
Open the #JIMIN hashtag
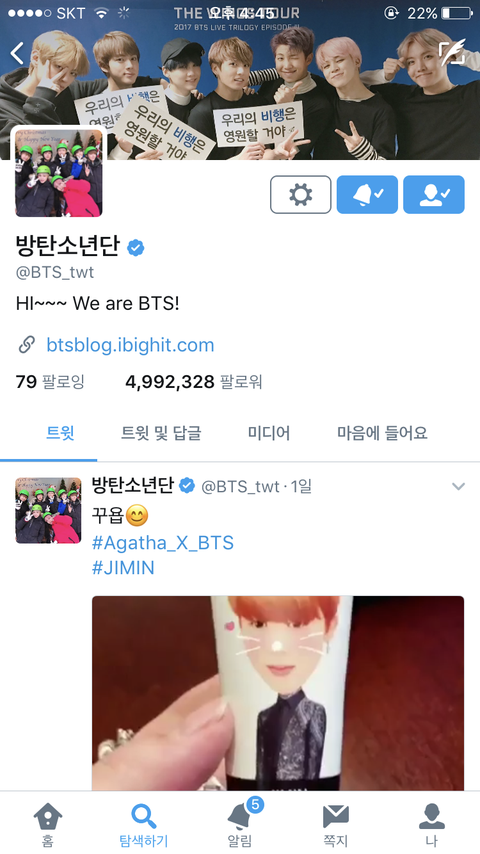pyautogui.click(x=123, y=568)
